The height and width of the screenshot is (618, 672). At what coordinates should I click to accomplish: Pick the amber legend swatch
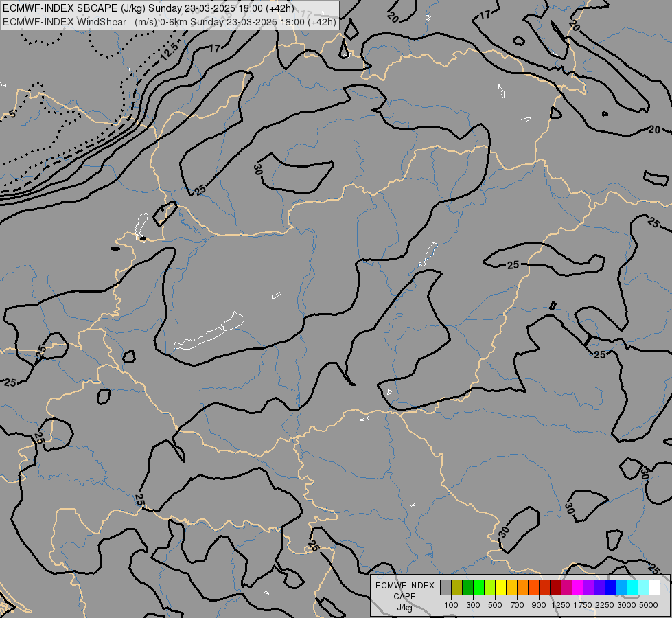click(511, 588)
